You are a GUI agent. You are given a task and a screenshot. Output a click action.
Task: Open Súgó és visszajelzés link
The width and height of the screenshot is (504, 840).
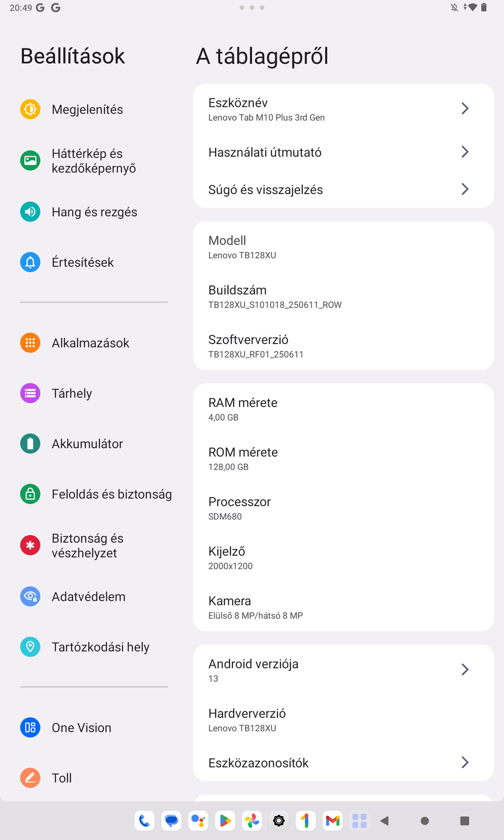pos(265,190)
